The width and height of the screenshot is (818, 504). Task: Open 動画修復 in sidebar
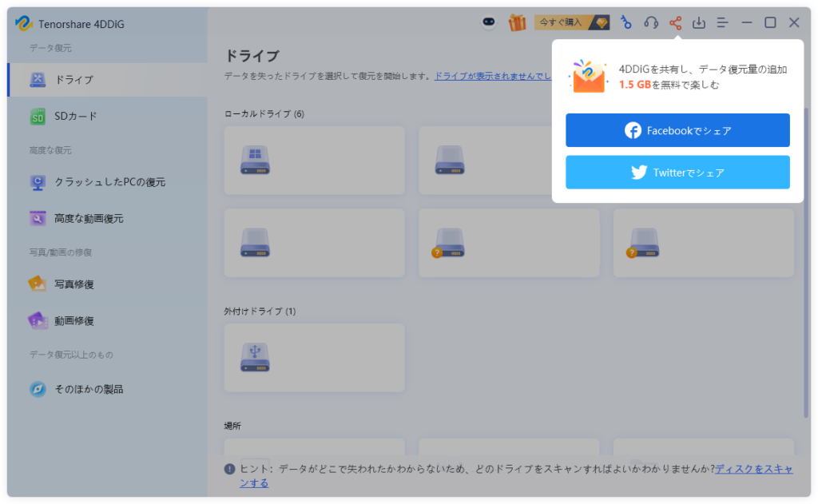point(108,321)
